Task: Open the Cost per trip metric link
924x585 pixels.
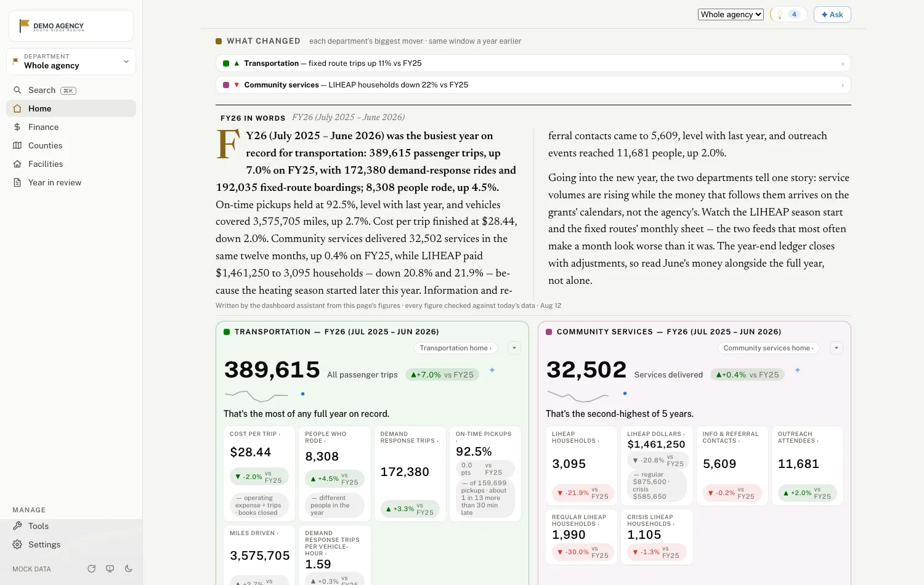Action: click(255, 434)
